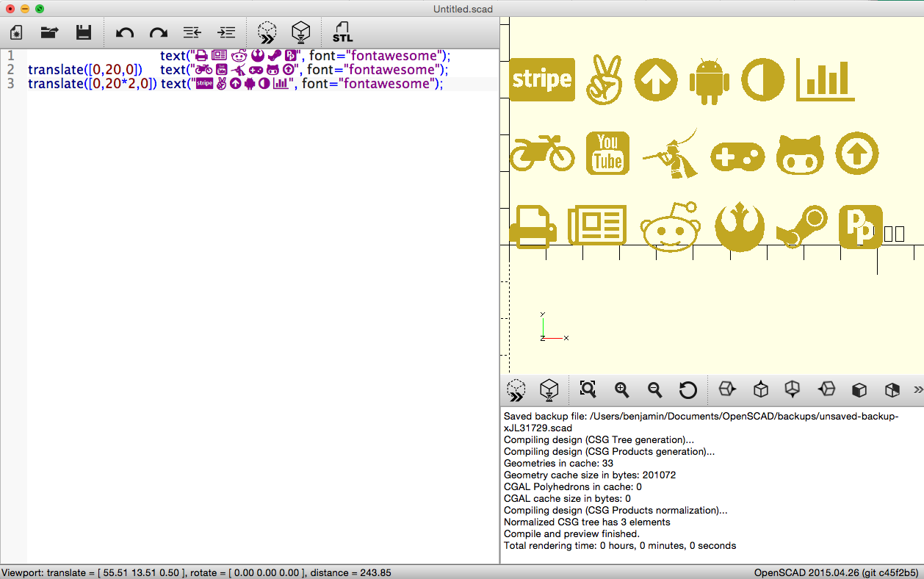This screenshot has height=579, width=924.
Task: Indent the selected code
Action: [226, 32]
